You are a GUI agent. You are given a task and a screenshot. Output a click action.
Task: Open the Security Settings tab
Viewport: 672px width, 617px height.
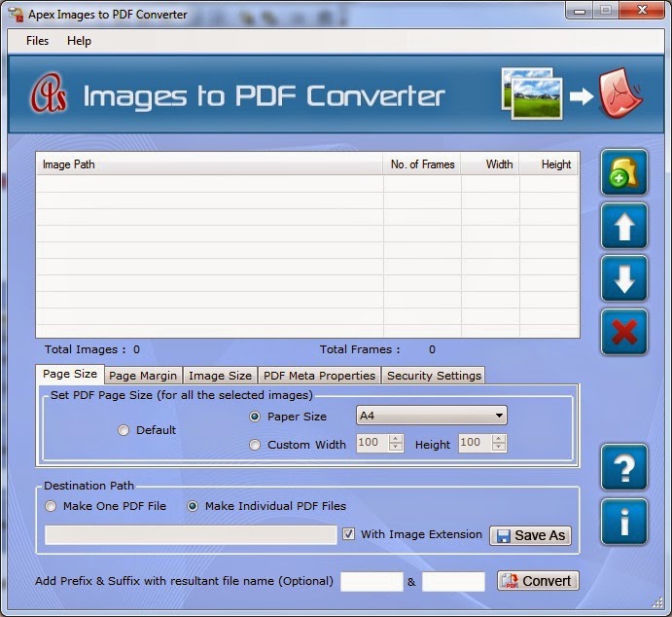434,376
